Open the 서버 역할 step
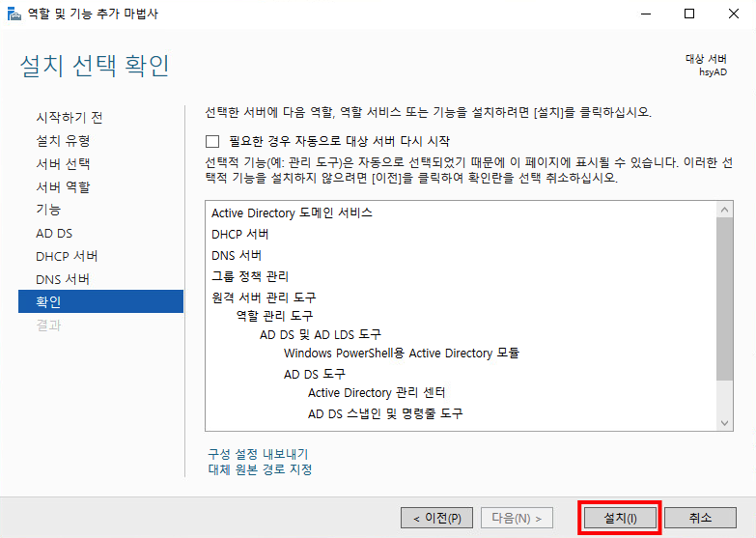The width and height of the screenshot is (756, 538). coord(63,186)
